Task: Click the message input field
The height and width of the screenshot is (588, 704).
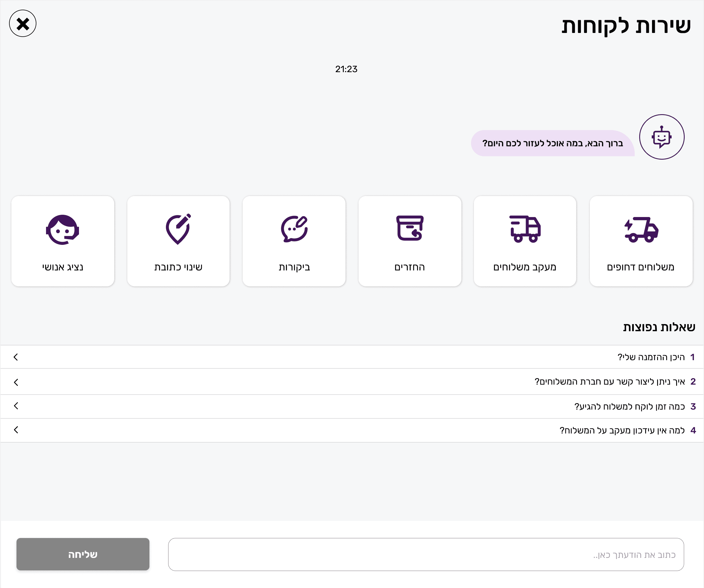Action: pos(426,554)
